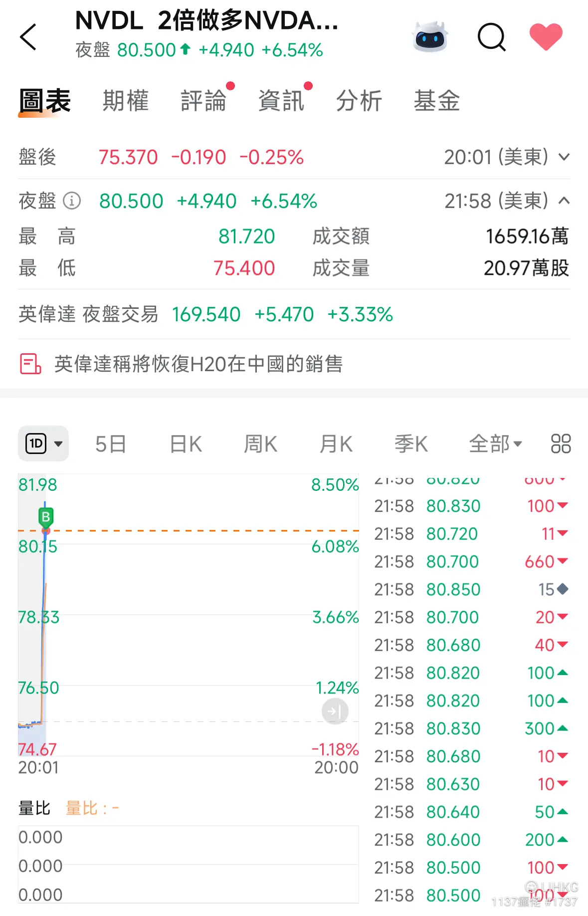The width and height of the screenshot is (588, 916).
Task: Open the 全部 dropdown
Action: [x=495, y=444]
